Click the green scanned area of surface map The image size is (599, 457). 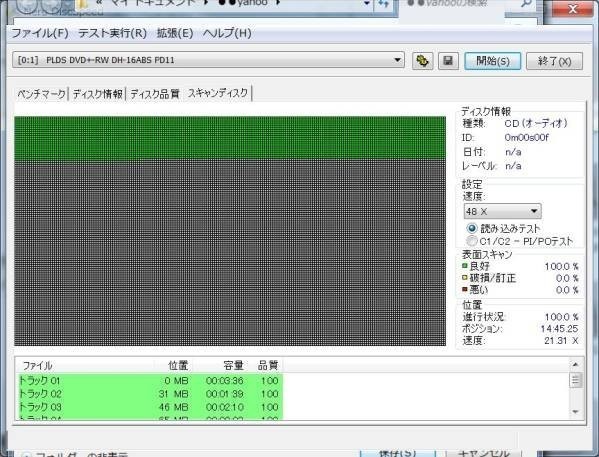click(230, 138)
